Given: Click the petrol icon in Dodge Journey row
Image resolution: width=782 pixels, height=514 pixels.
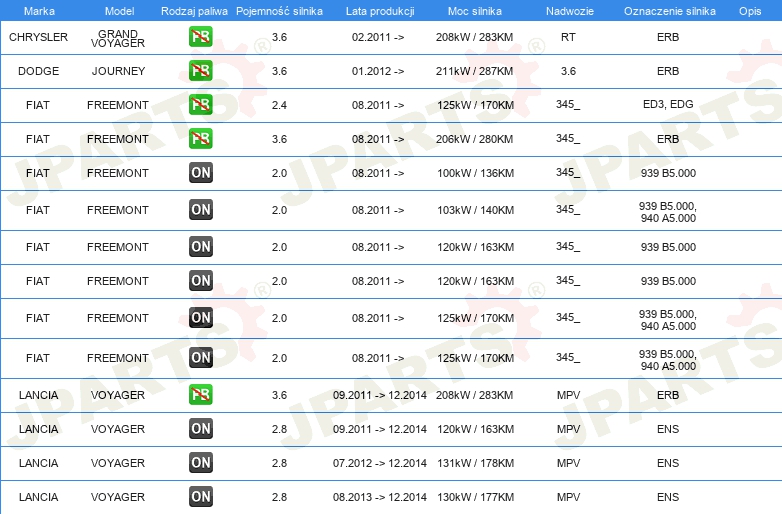Looking at the screenshot, I should point(200,70).
